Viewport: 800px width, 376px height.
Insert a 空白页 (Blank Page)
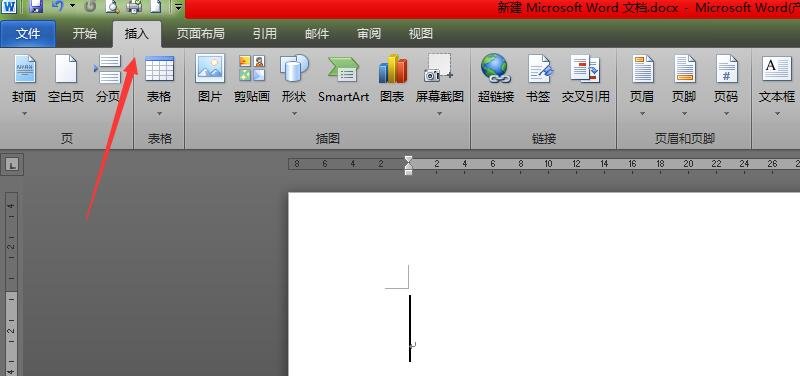point(66,79)
